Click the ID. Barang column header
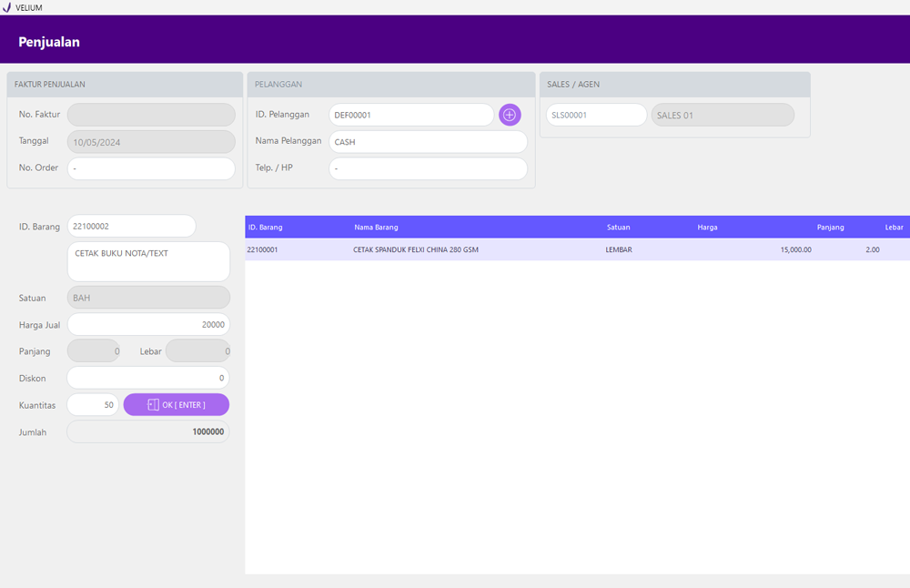This screenshot has height=588, width=910. tap(265, 227)
